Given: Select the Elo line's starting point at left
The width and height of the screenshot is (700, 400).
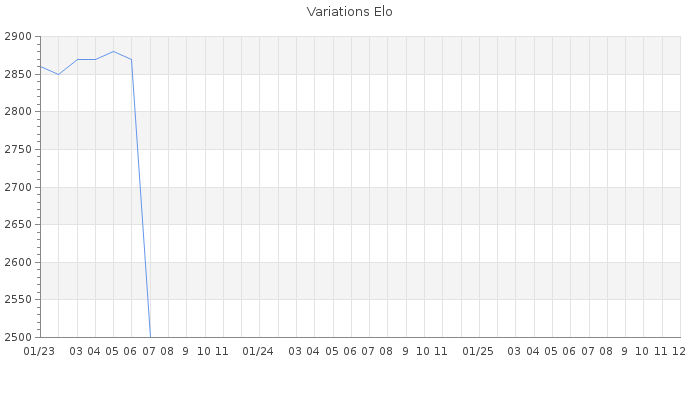Looking at the screenshot, I should (40, 67).
